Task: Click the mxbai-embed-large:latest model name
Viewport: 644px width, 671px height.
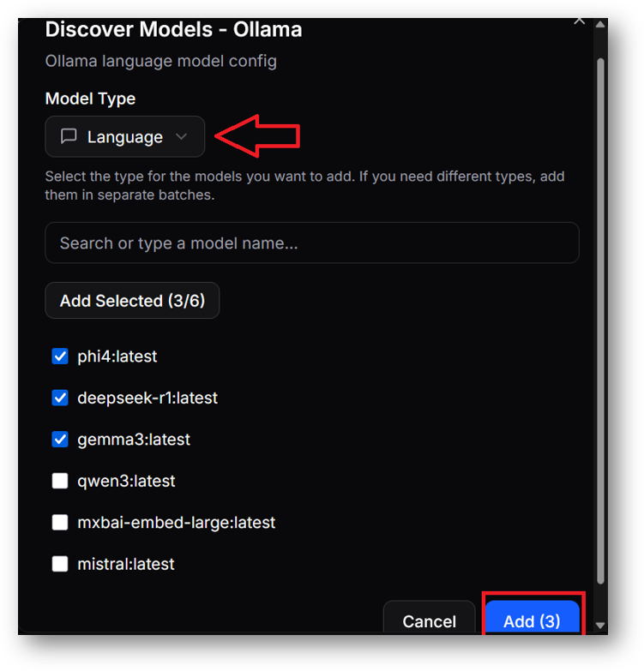Action: click(176, 523)
